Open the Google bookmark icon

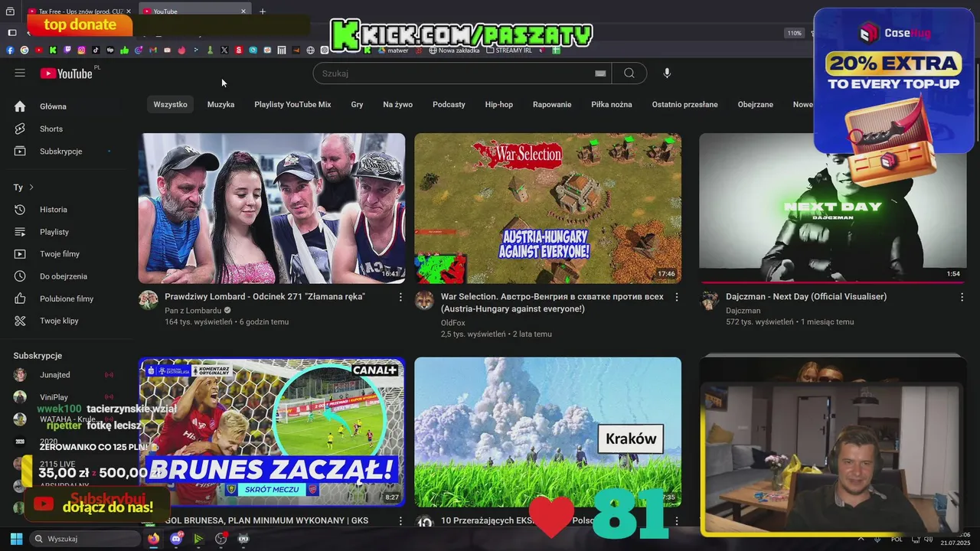click(x=24, y=51)
